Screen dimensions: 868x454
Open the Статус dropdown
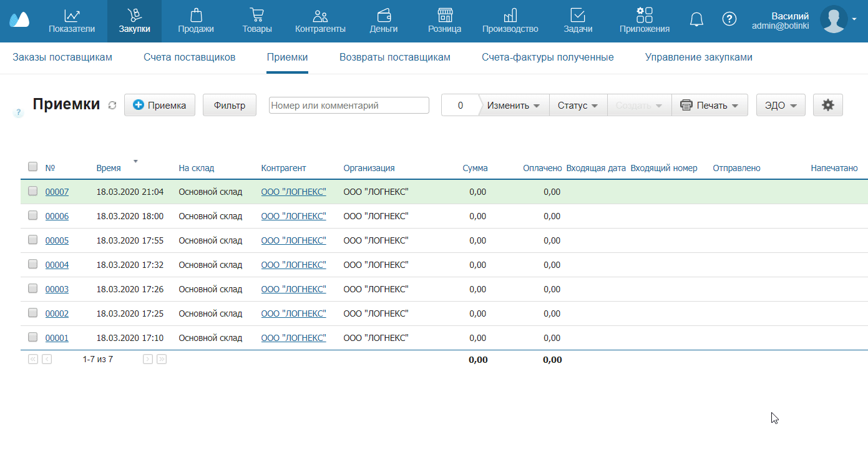pyautogui.click(x=578, y=106)
